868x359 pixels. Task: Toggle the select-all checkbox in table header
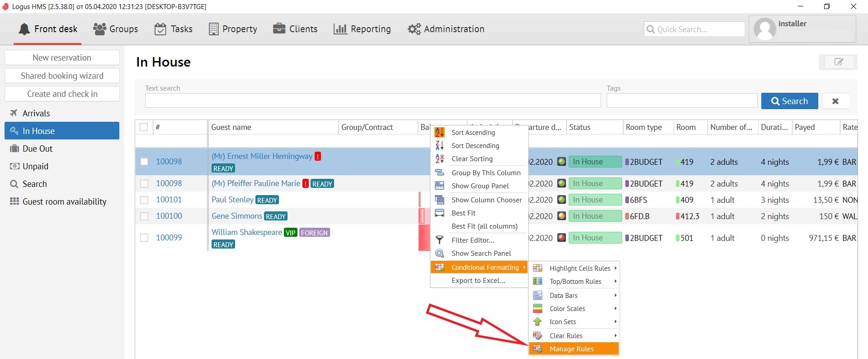tap(144, 127)
